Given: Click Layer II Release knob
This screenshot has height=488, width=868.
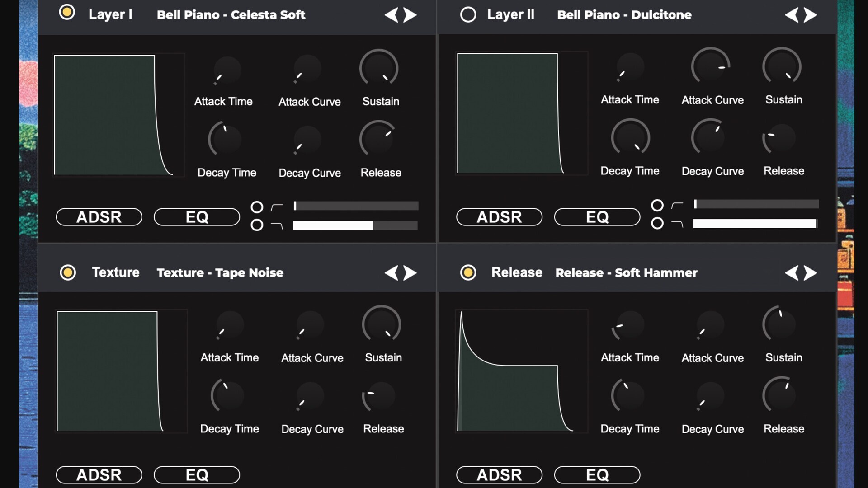Looking at the screenshot, I should pos(780,138).
